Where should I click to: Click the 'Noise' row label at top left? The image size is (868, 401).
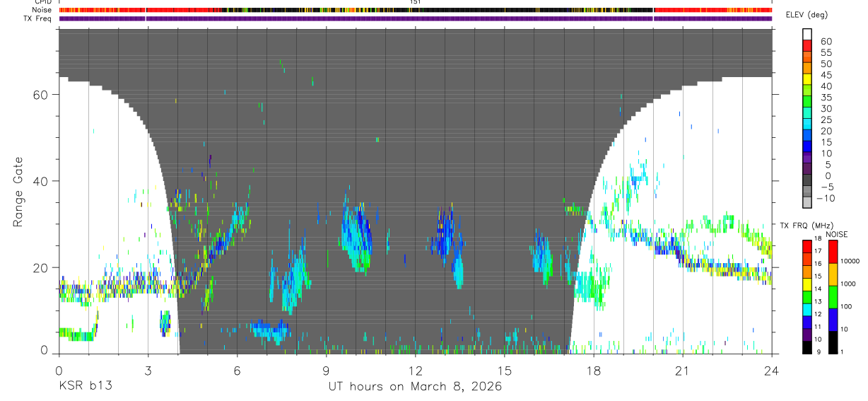(43, 10)
